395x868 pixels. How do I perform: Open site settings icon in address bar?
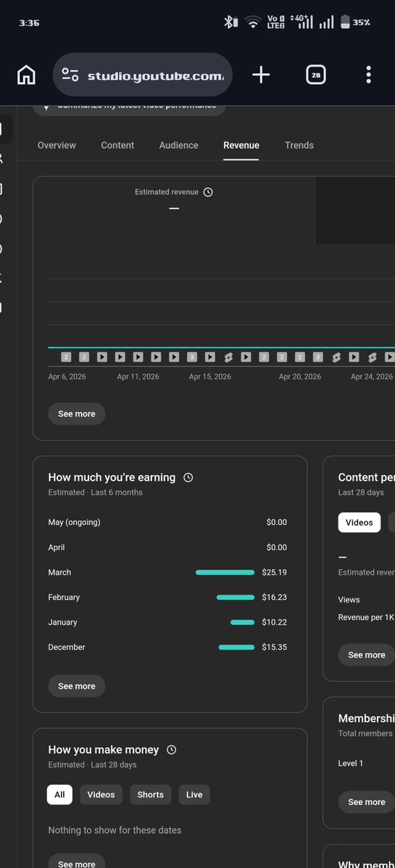tap(70, 75)
